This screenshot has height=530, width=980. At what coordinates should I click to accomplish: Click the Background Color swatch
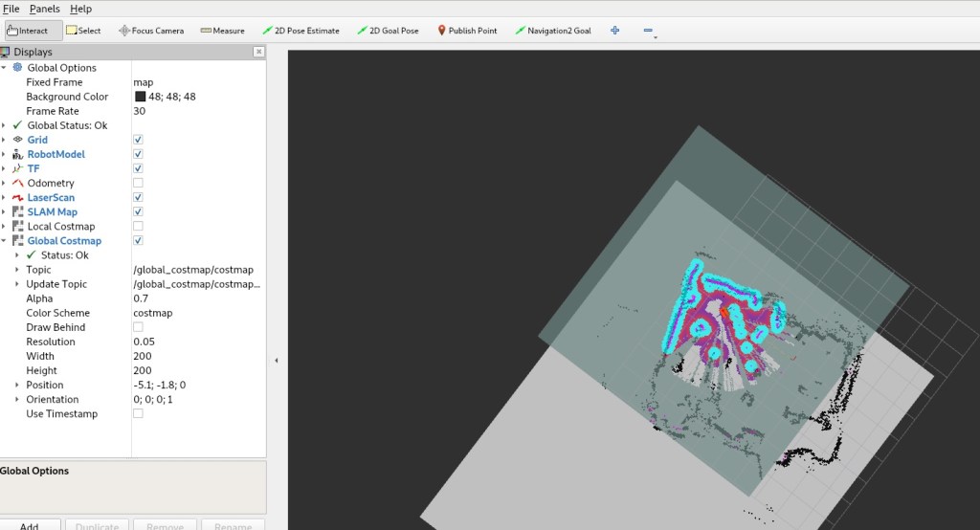click(140, 97)
